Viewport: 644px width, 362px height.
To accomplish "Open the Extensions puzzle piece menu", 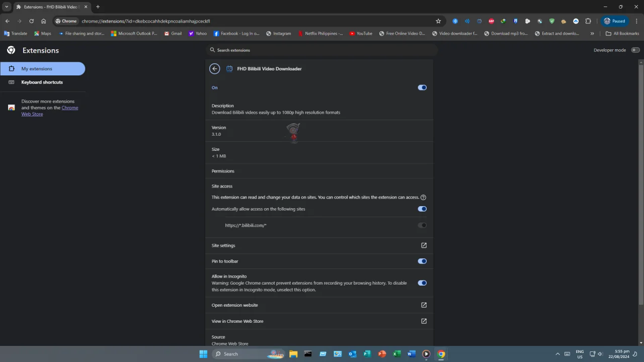I will [588, 21].
